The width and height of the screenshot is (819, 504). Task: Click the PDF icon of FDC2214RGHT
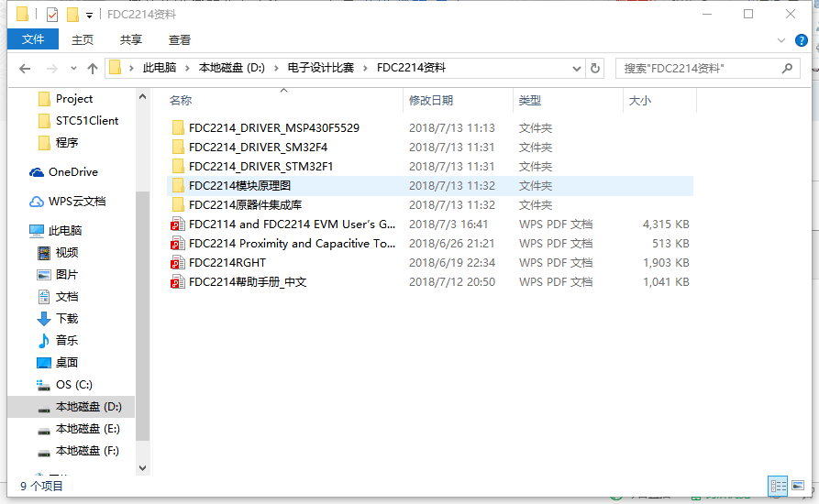click(x=178, y=263)
